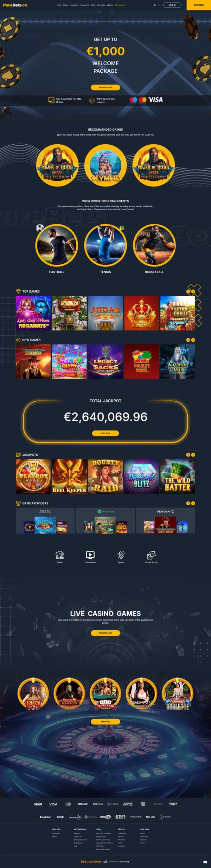This screenshot has width=211, height=868.
Task: Open Virtual Sports dice icon
Action: pyautogui.click(x=151, y=555)
